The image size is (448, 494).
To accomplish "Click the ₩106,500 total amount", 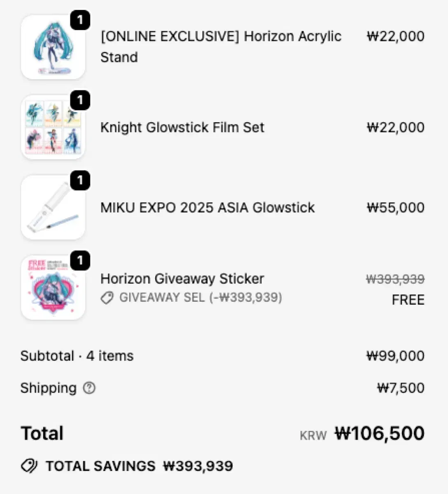I will click(379, 433).
